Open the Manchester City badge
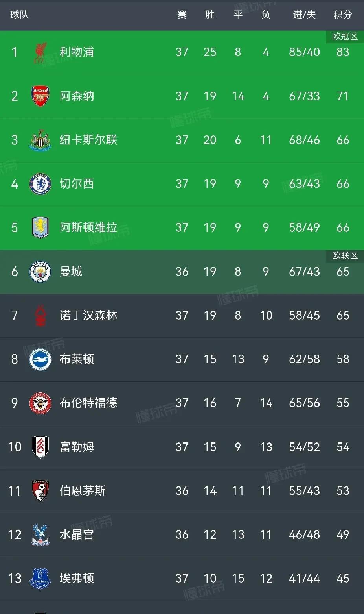The image size is (364, 614). pyautogui.click(x=40, y=272)
